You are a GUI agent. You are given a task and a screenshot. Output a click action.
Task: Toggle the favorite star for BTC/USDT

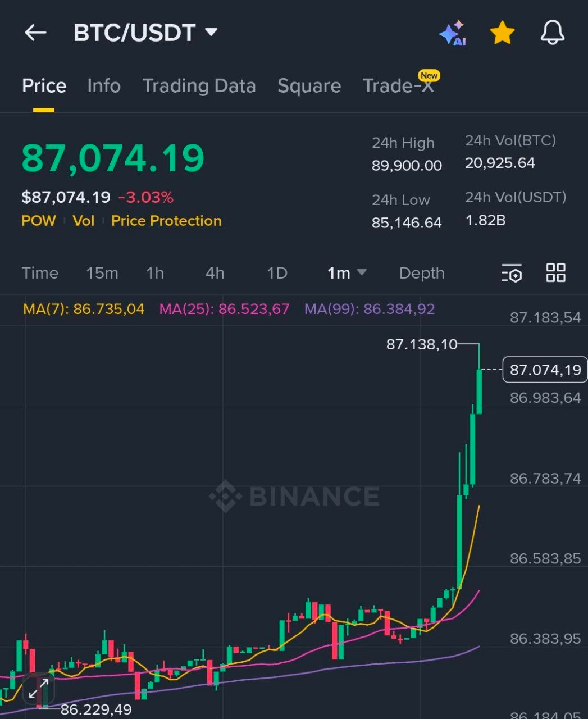coord(502,33)
